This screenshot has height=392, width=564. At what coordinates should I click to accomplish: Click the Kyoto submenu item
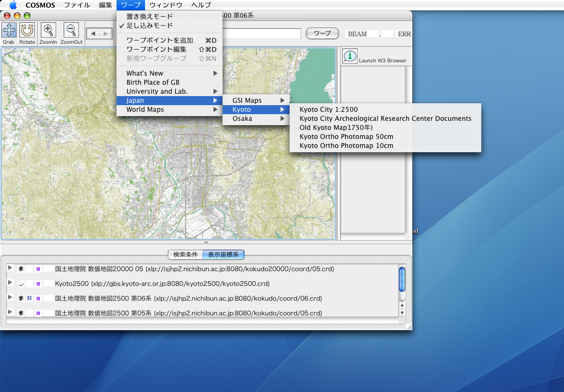pos(256,109)
